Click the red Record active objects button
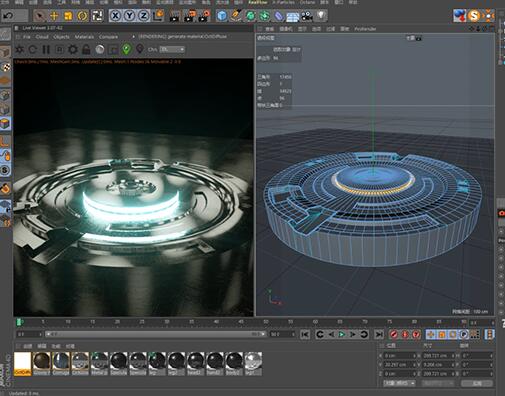Screen dimensions: 505x396 click(x=394, y=334)
